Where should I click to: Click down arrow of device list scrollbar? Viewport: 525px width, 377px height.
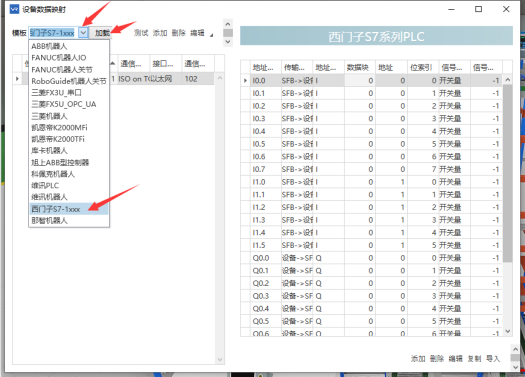(x=220, y=360)
